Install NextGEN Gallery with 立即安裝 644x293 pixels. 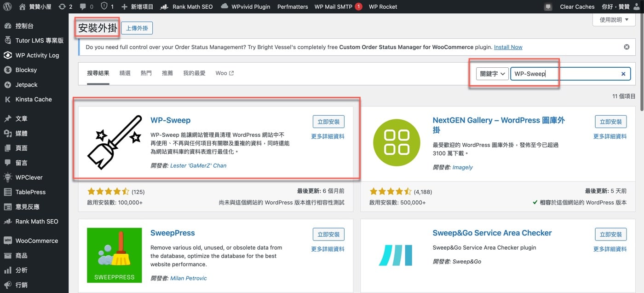(x=611, y=122)
